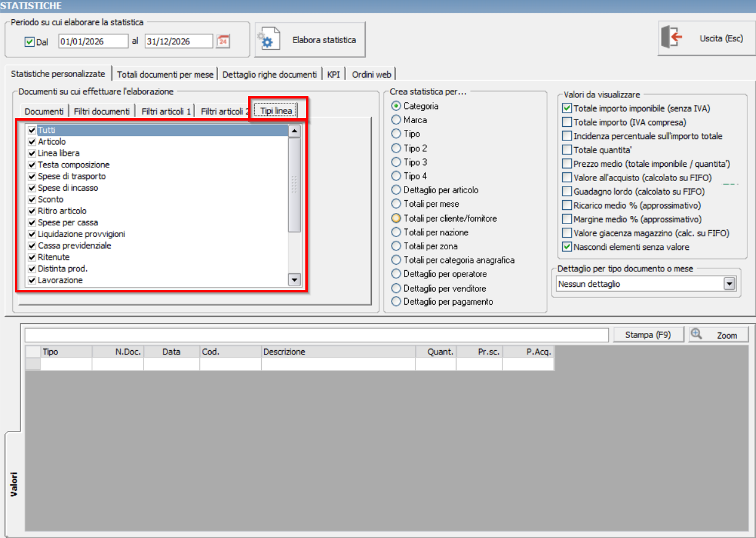Toggle the Linea libera checkbox
Screen dimensions: 756x538
point(32,153)
